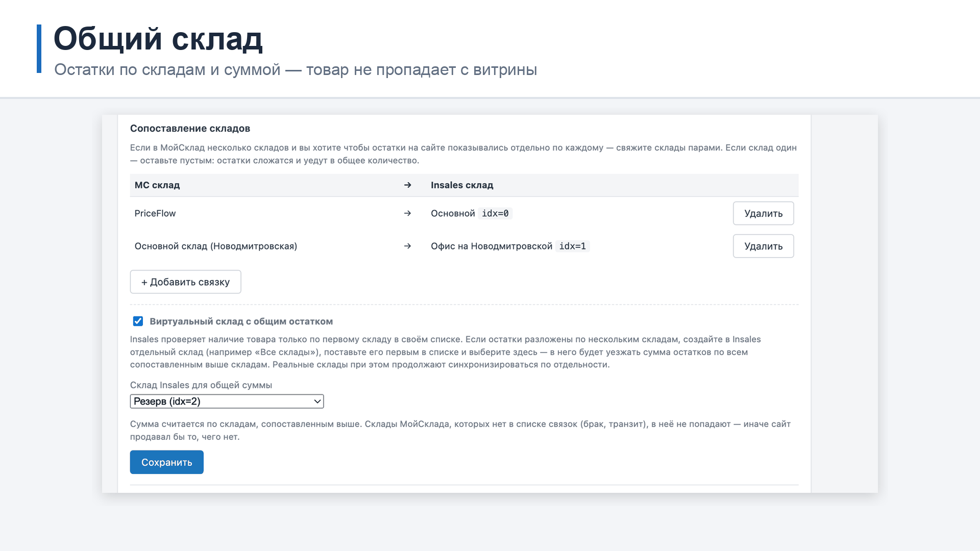
Task: Select the PriceFlow cell text
Action: (x=155, y=213)
